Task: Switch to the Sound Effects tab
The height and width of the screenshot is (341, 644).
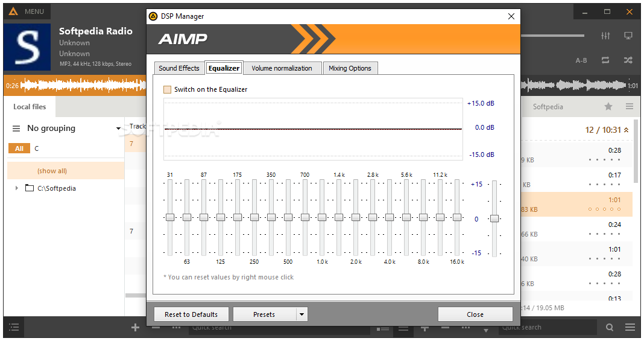Action: pos(179,68)
